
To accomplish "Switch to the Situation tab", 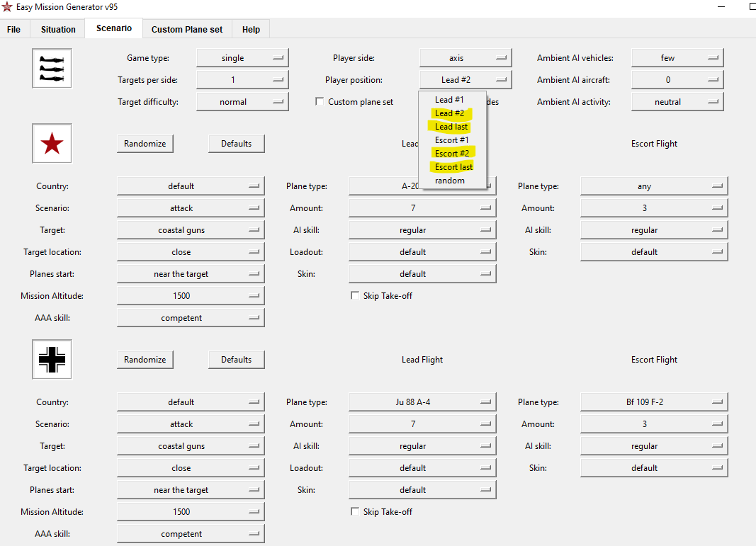I will tap(58, 30).
